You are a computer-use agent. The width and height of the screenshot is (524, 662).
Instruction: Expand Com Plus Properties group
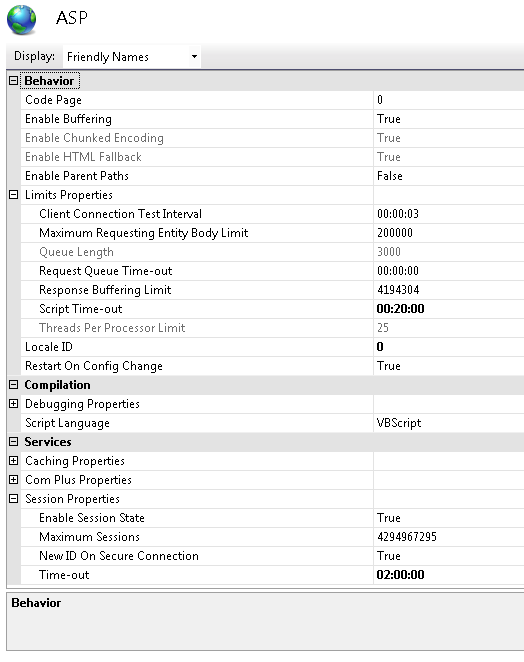pyautogui.click(x=14, y=480)
